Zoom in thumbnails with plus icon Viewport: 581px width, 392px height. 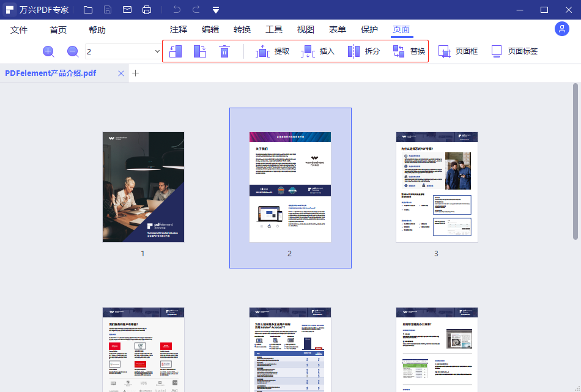(x=48, y=51)
